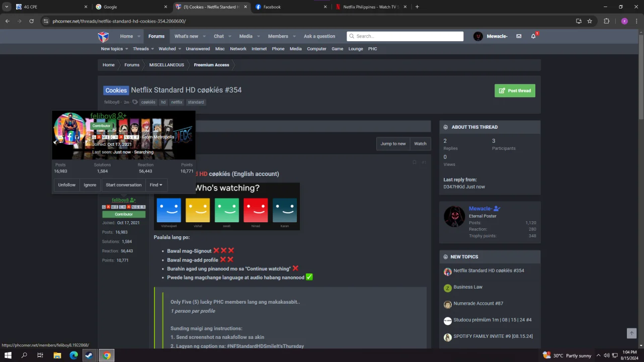Click the PHCorner site logo icon
The width and height of the screenshot is (644, 362).
click(x=103, y=36)
